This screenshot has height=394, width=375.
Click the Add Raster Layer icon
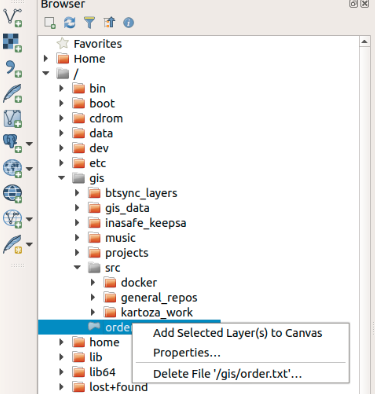(13, 43)
